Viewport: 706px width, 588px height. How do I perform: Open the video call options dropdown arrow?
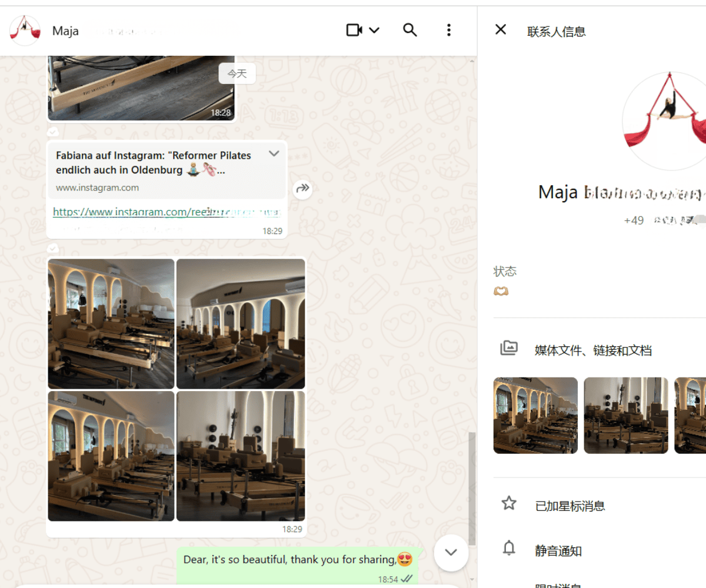(x=374, y=30)
